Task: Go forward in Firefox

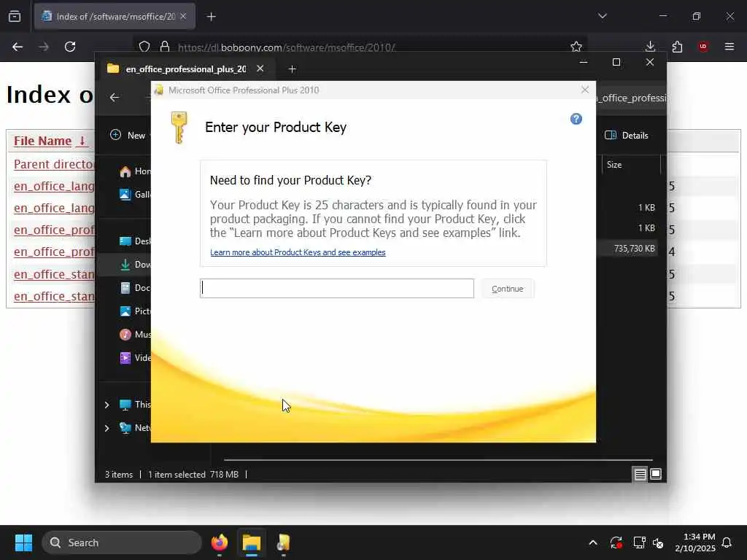Action: point(44,47)
